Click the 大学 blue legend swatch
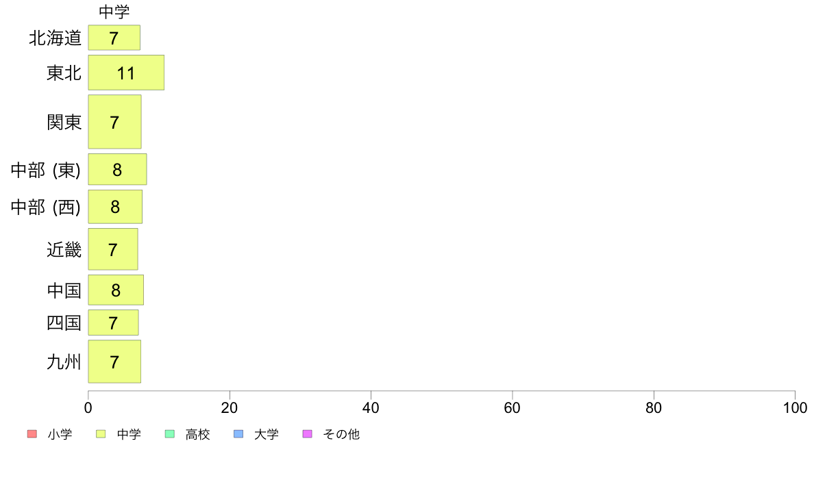814x504 pixels. click(239, 434)
